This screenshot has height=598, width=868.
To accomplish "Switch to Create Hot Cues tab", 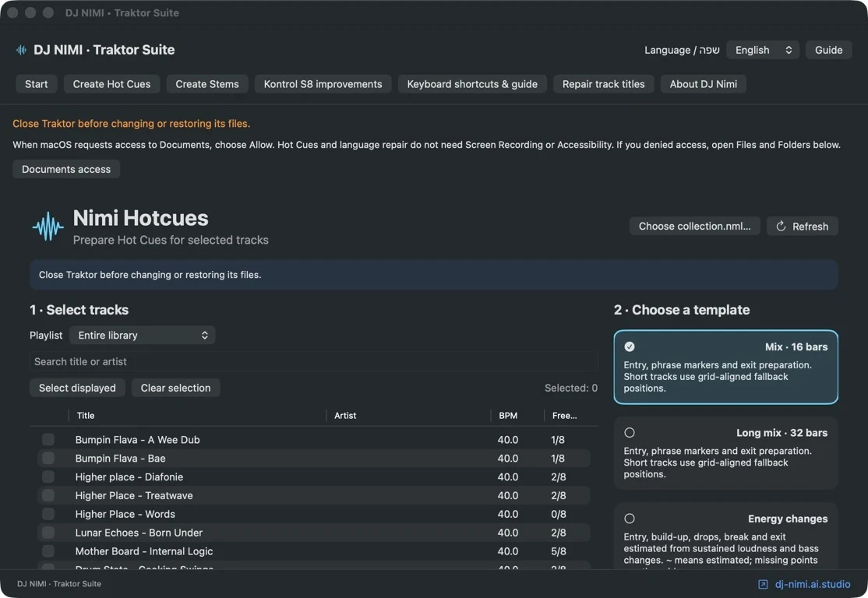I will (x=112, y=84).
